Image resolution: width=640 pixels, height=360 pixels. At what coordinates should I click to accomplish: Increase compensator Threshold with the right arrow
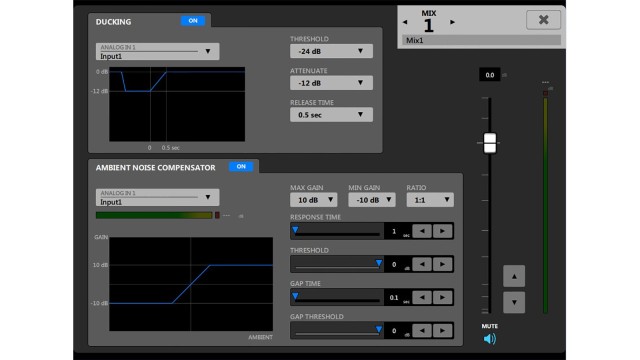point(442,264)
